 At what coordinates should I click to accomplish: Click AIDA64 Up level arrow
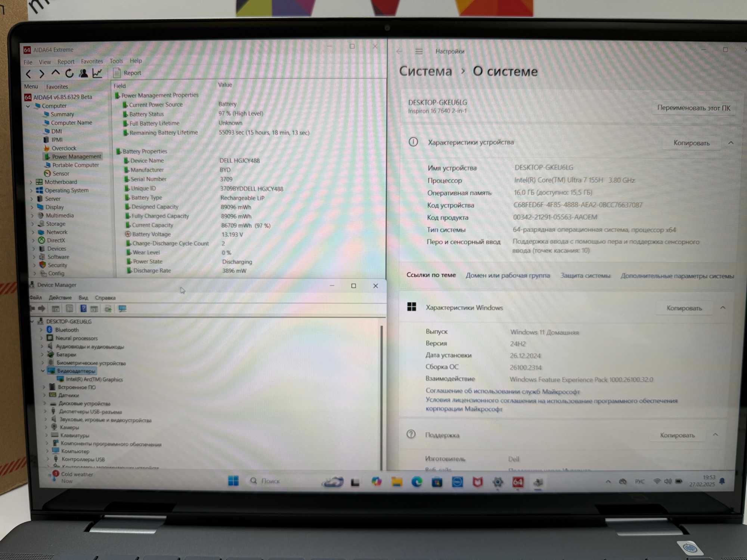click(x=55, y=73)
